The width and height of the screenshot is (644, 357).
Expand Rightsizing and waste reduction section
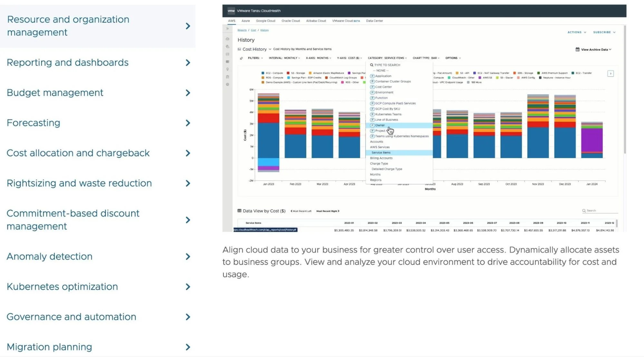pyautogui.click(x=98, y=183)
